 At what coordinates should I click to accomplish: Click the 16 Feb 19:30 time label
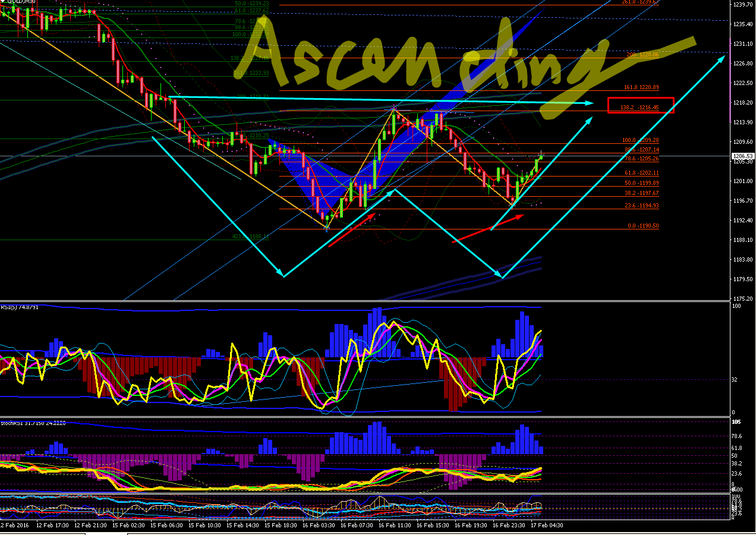[471, 525]
